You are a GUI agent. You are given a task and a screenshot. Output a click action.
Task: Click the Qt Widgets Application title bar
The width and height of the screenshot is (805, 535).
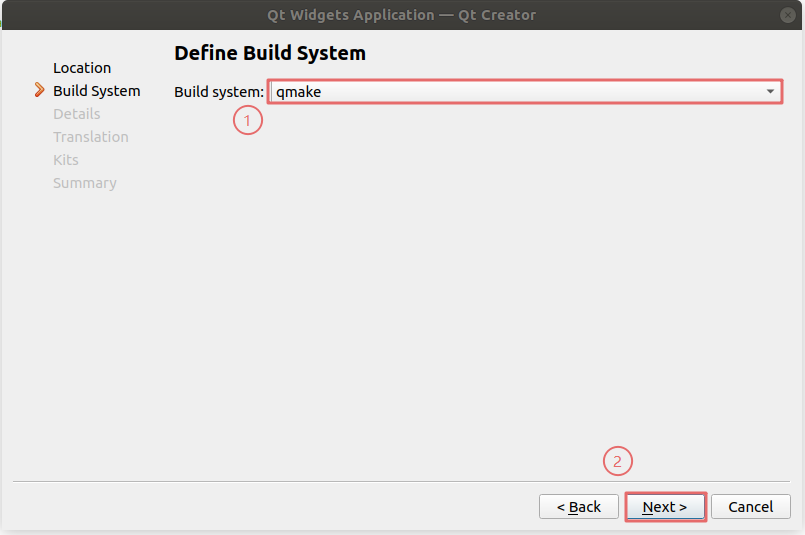(402, 14)
